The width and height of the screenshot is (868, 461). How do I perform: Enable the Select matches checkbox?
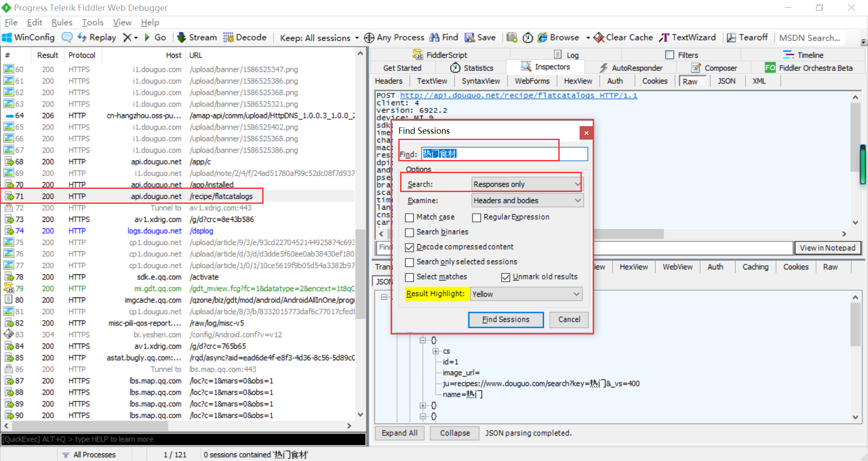pos(410,277)
